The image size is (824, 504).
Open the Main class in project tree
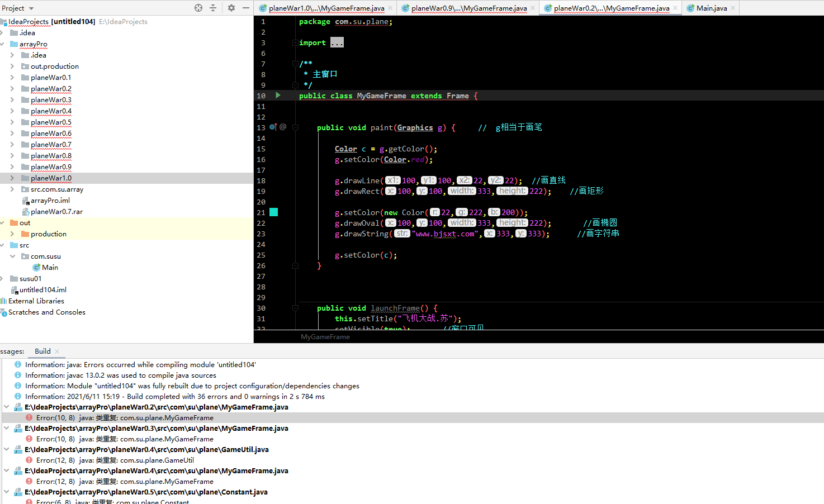tap(50, 268)
